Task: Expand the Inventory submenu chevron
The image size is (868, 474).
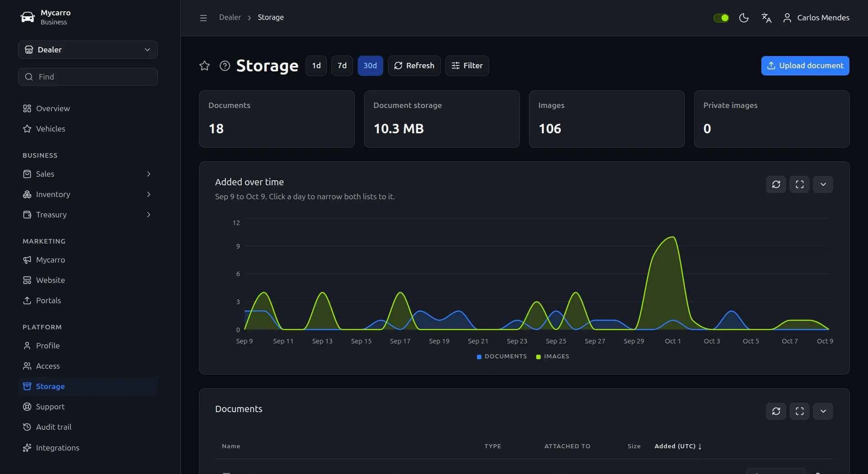Action: [x=149, y=194]
